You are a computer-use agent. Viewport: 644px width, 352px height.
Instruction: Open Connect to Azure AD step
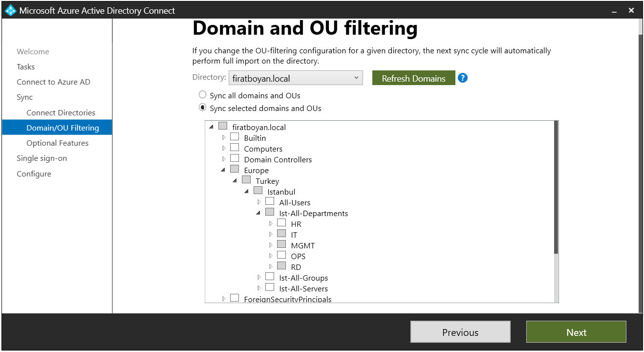(x=53, y=82)
